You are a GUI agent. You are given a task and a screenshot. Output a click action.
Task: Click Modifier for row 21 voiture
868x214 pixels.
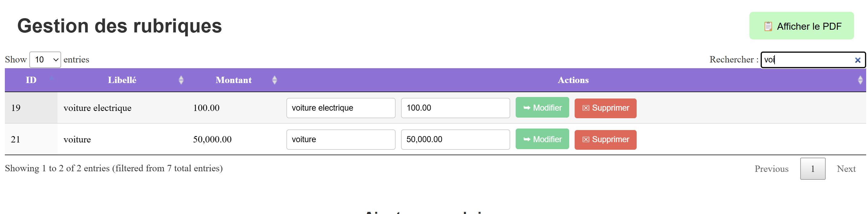click(542, 139)
